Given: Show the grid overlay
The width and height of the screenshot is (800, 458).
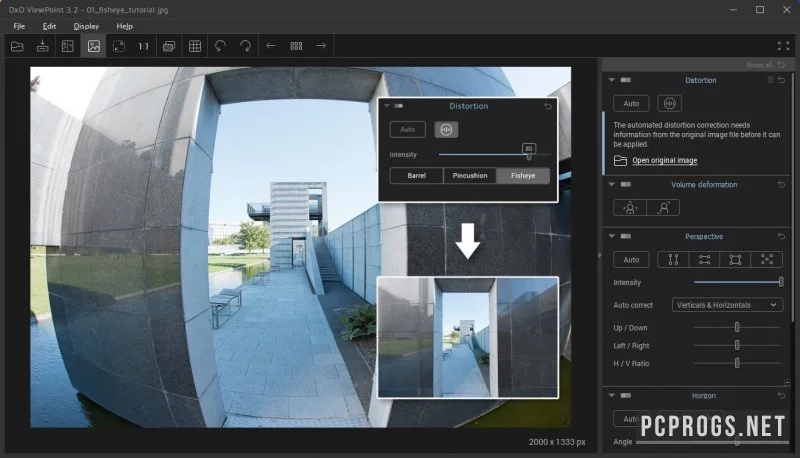Looking at the screenshot, I should 195,46.
